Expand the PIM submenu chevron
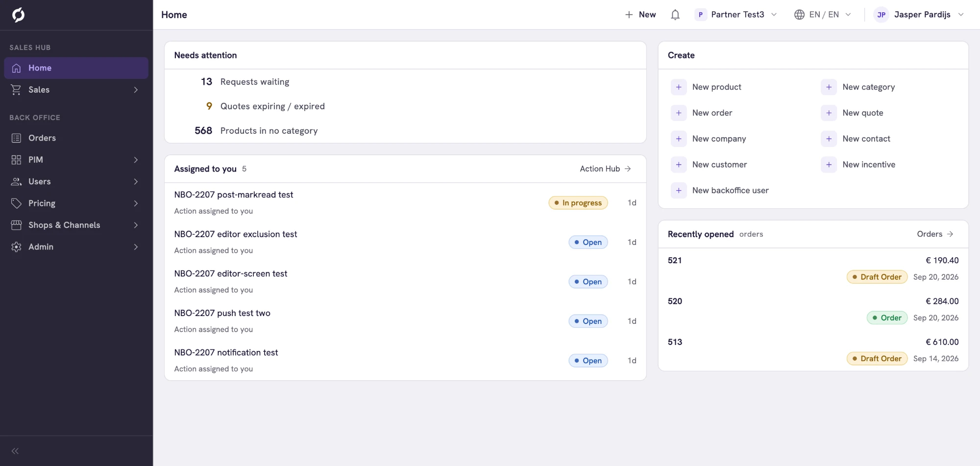 click(136, 160)
